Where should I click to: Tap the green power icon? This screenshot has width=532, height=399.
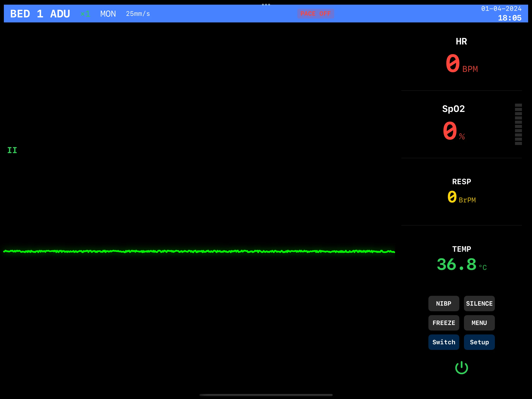pos(461,367)
